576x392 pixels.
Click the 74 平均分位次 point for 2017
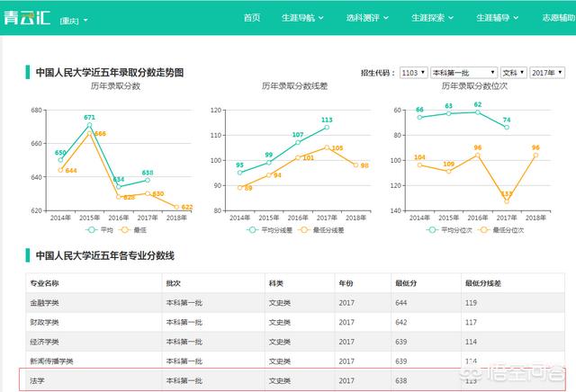click(x=507, y=128)
